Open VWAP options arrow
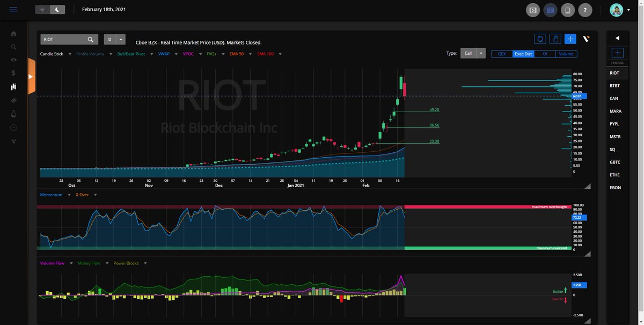The width and height of the screenshot is (644, 325). tap(177, 54)
